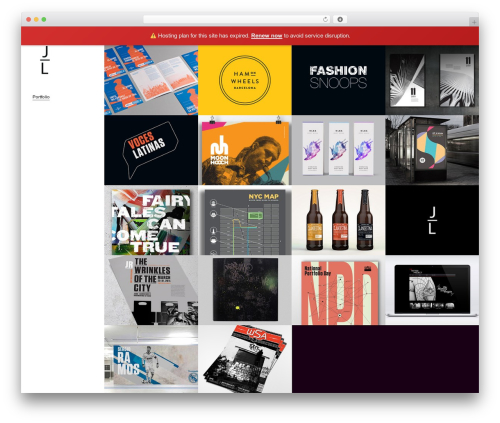Open the beer bottles packaging project
Screen dimensions: 500x423
pyautogui.click(x=338, y=220)
